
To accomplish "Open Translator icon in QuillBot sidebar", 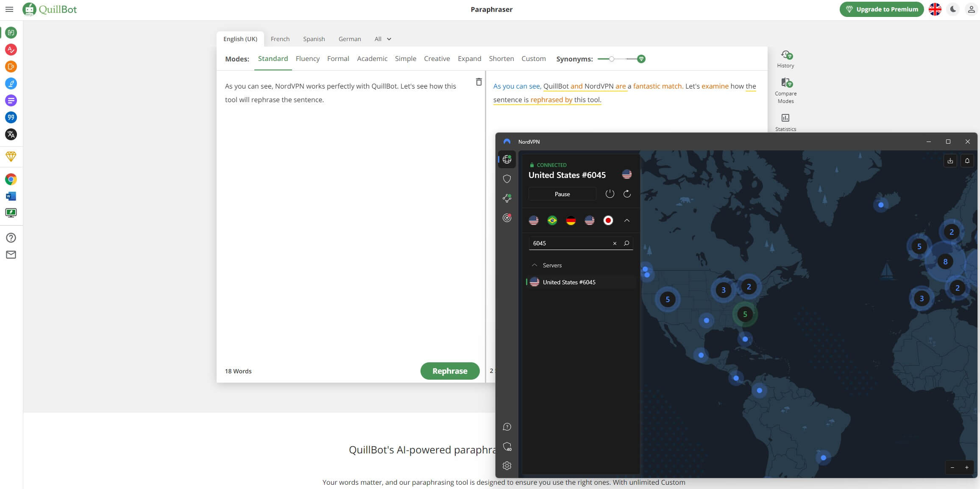I will tap(11, 134).
